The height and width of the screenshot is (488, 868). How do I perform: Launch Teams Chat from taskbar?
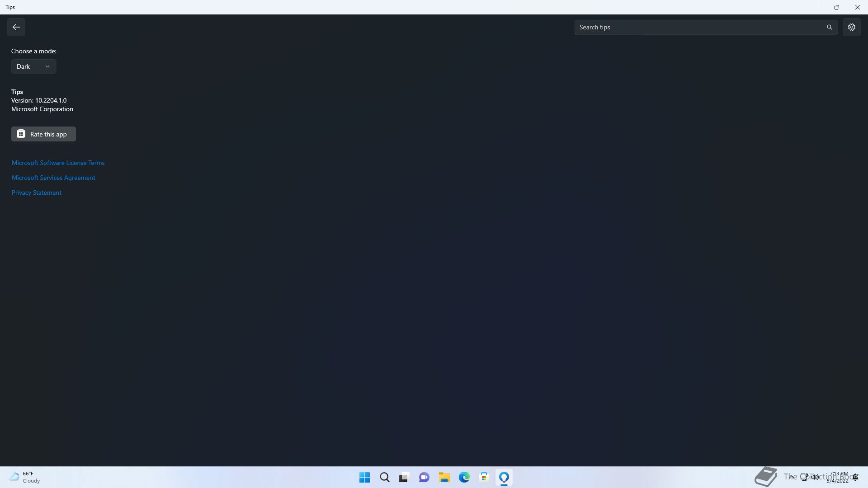(x=424, y=477)
